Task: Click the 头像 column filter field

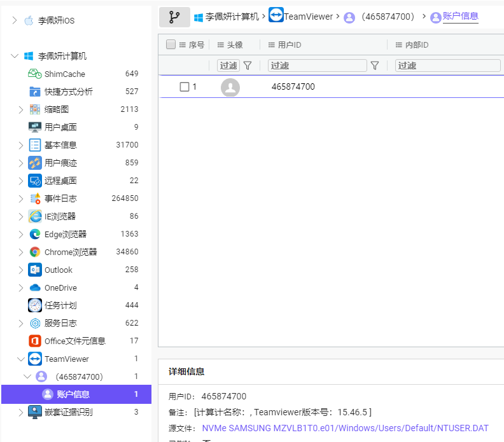Action: (228, 66)
